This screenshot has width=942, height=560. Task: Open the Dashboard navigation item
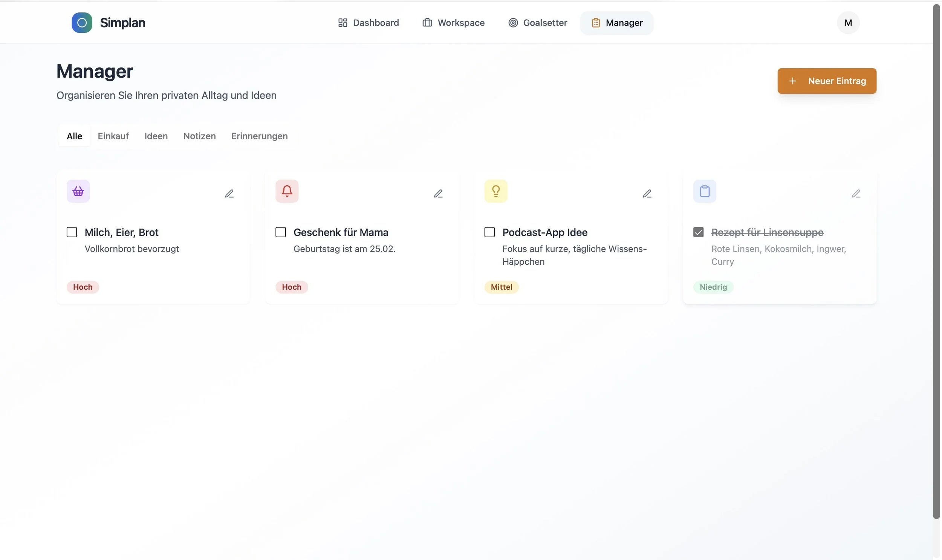pyautogui.click(x=368, y=23)
